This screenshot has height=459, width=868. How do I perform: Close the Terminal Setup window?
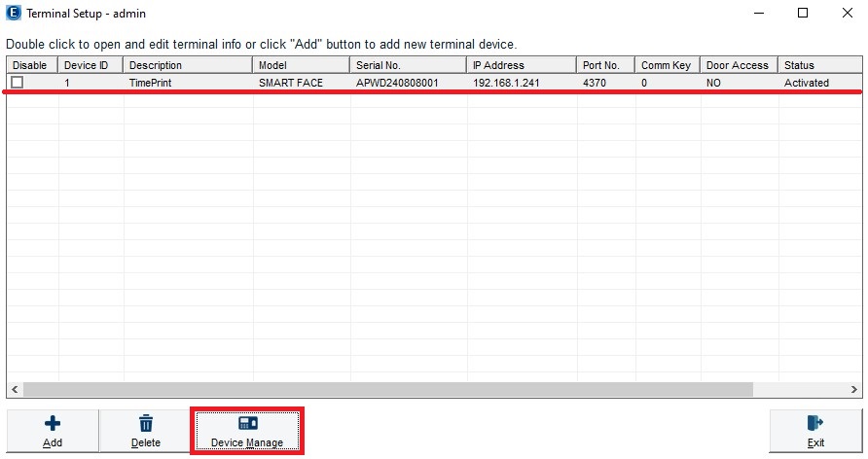(x=847, y=13)
